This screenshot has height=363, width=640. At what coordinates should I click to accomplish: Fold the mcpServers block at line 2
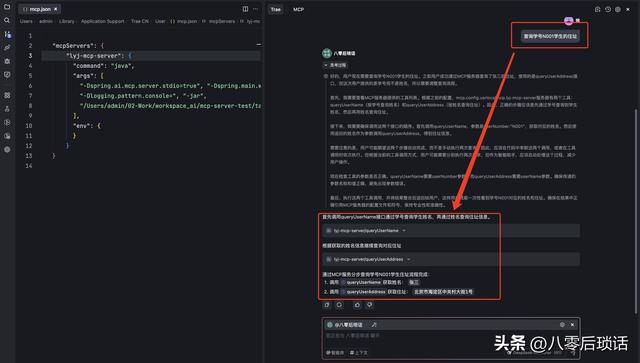point(258,44)
